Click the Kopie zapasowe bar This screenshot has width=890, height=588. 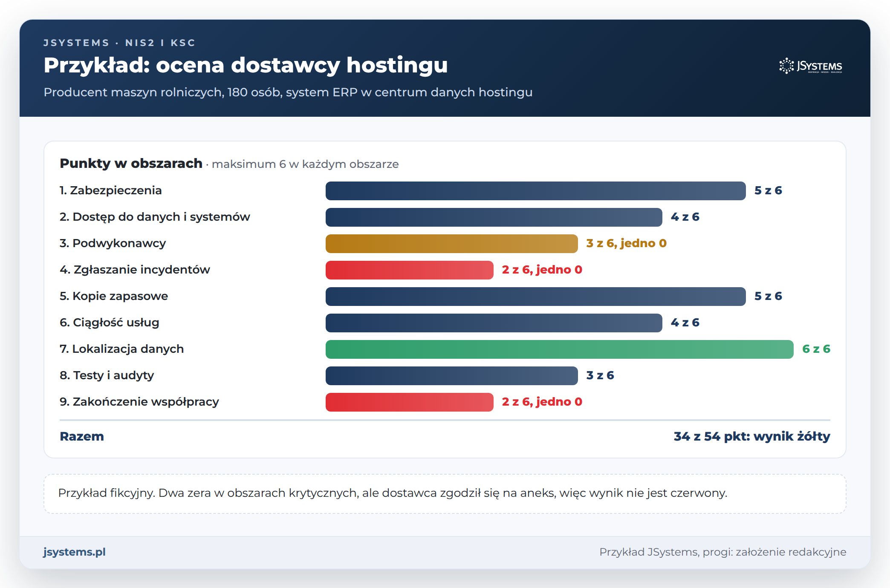536,297
